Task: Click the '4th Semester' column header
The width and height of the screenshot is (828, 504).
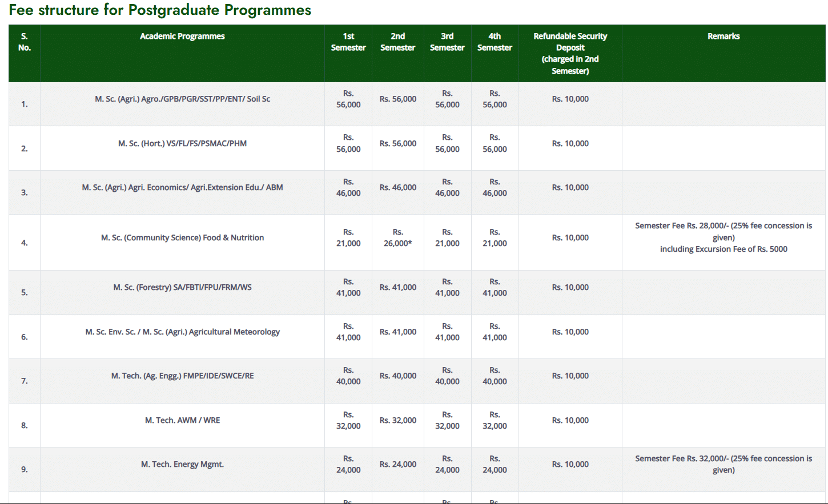Action: click(x=495, y=42)
